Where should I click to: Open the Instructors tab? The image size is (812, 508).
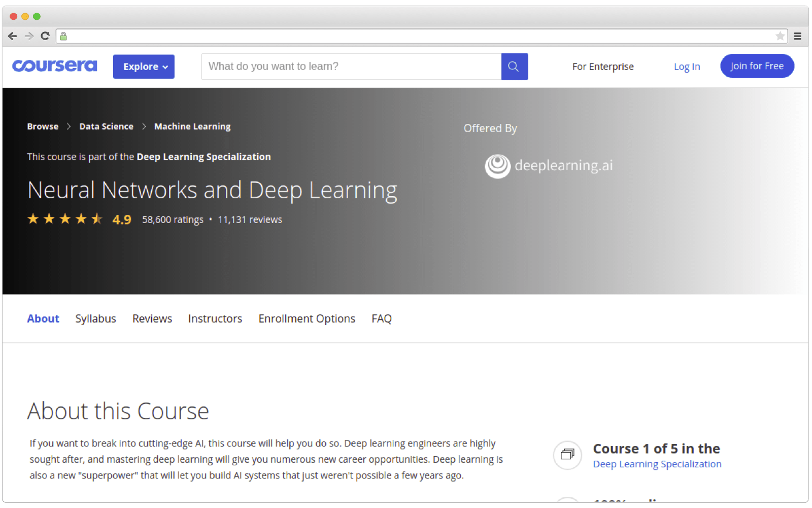(x=215, y=319)
